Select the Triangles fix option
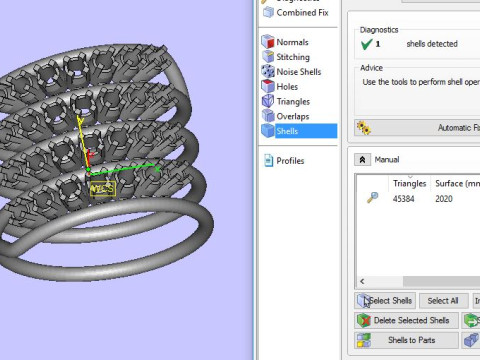 [x=293, y=102]
